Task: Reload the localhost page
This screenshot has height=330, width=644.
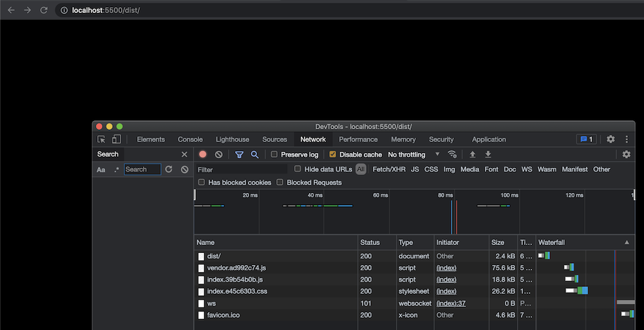Action: click(x=44, y=10)
